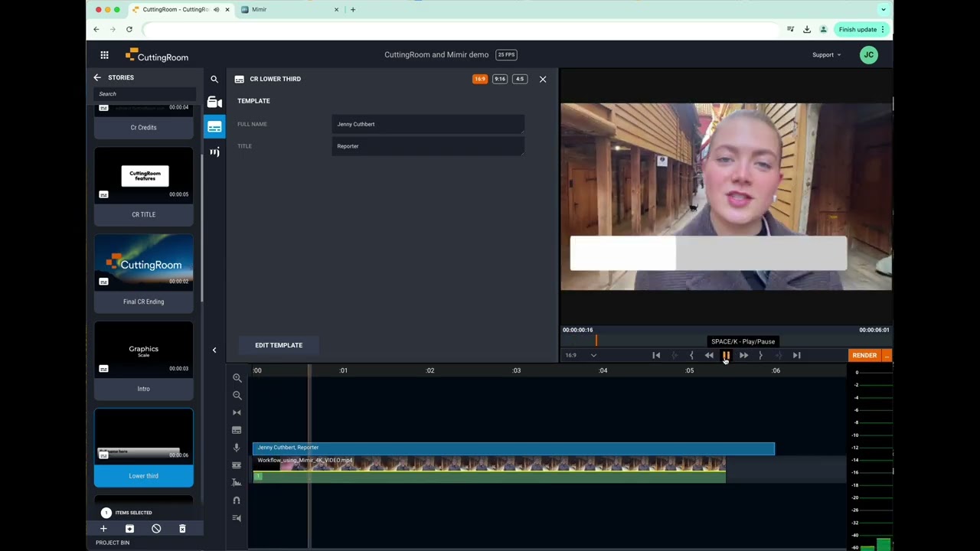
Task: Go to the mark-out point
Action: [x=779, y=355]
